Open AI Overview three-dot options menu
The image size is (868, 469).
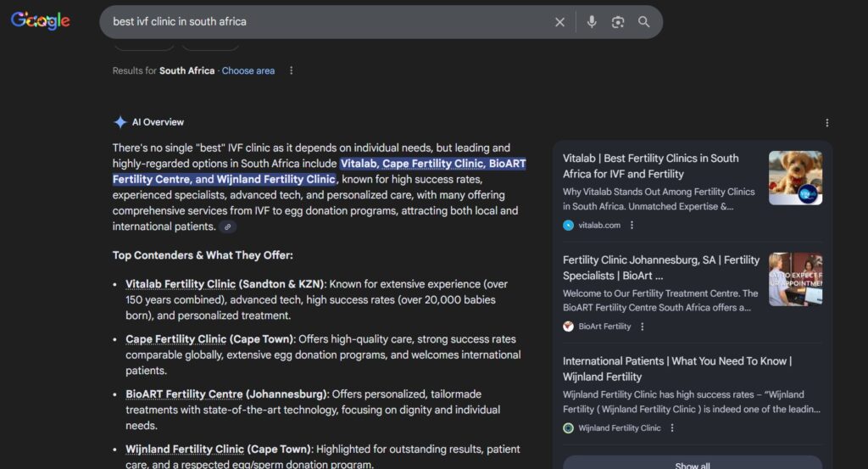(827, 122)
